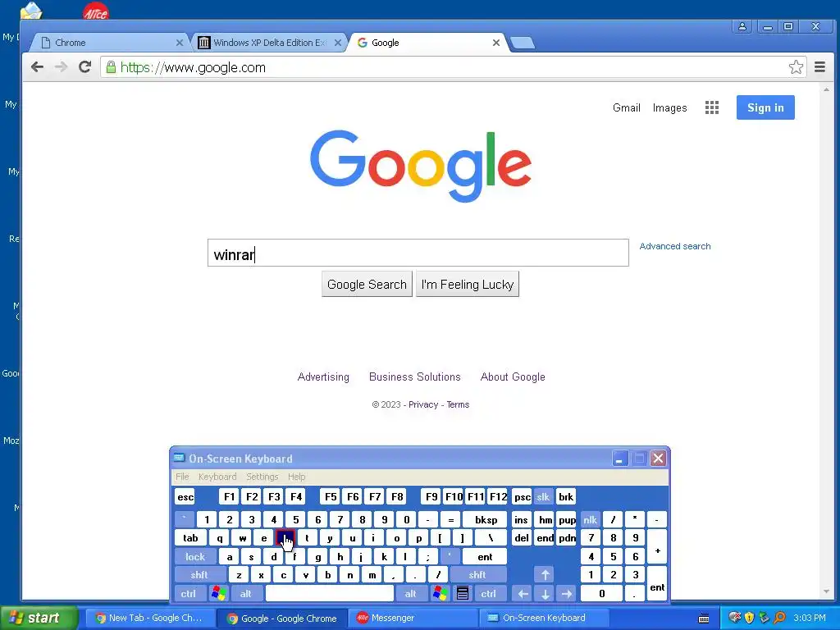Click the security shield icon in the system tray
This screenshot has height=630, width=840.
(x=749, y=618)
